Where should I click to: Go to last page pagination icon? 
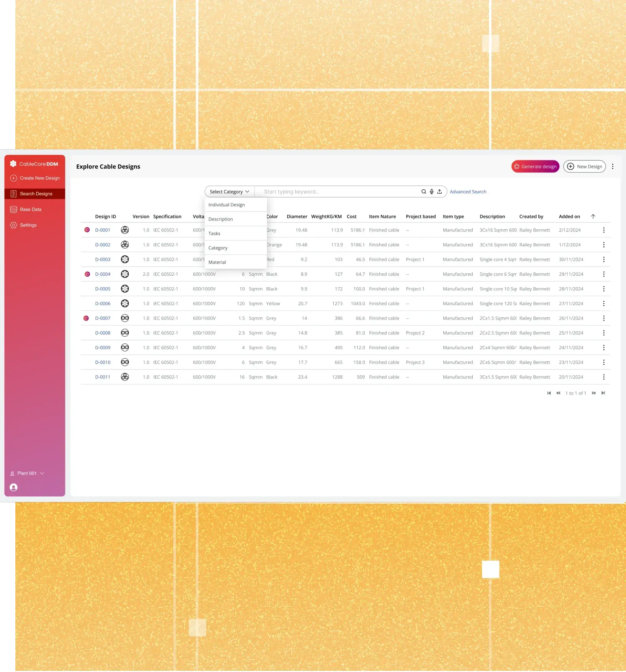point(603,393)
